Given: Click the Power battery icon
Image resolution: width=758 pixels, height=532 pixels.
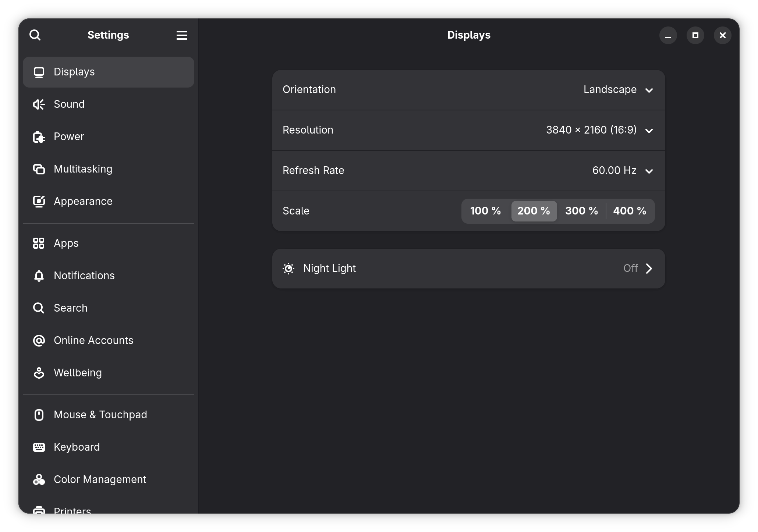Looking at the screenshot, I should (x=39, y=136).
